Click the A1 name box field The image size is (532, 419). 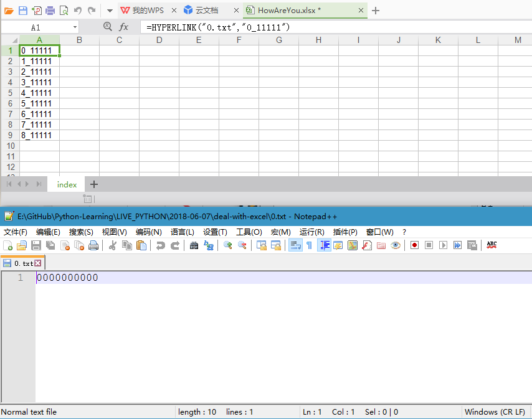(x=36, y=27)
